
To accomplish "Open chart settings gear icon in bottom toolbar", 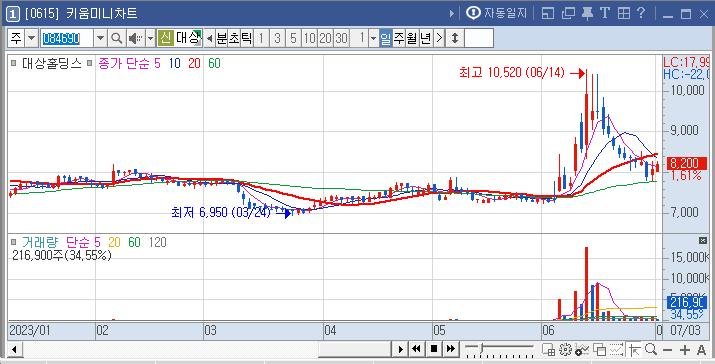I will [x=565, y=349].
